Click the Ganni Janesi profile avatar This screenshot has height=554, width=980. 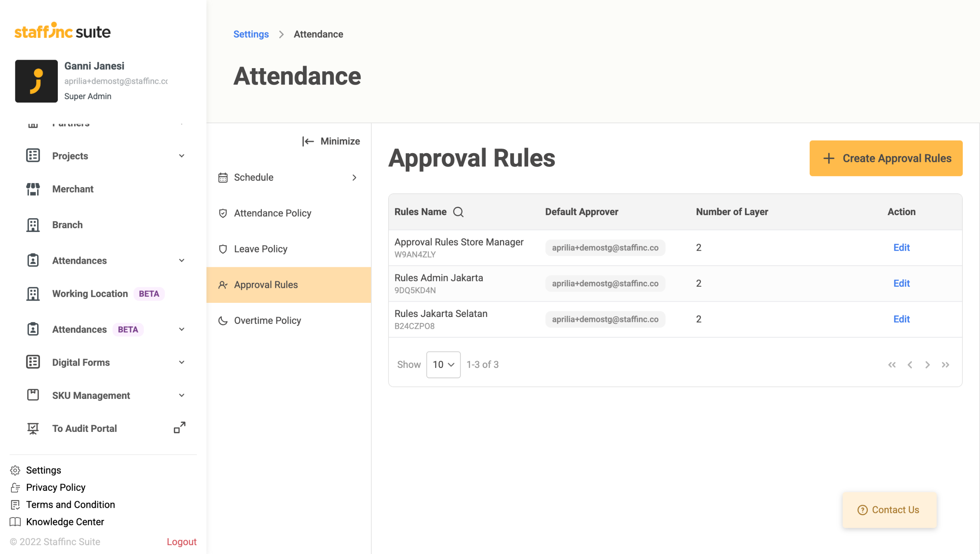pos(36,81)
